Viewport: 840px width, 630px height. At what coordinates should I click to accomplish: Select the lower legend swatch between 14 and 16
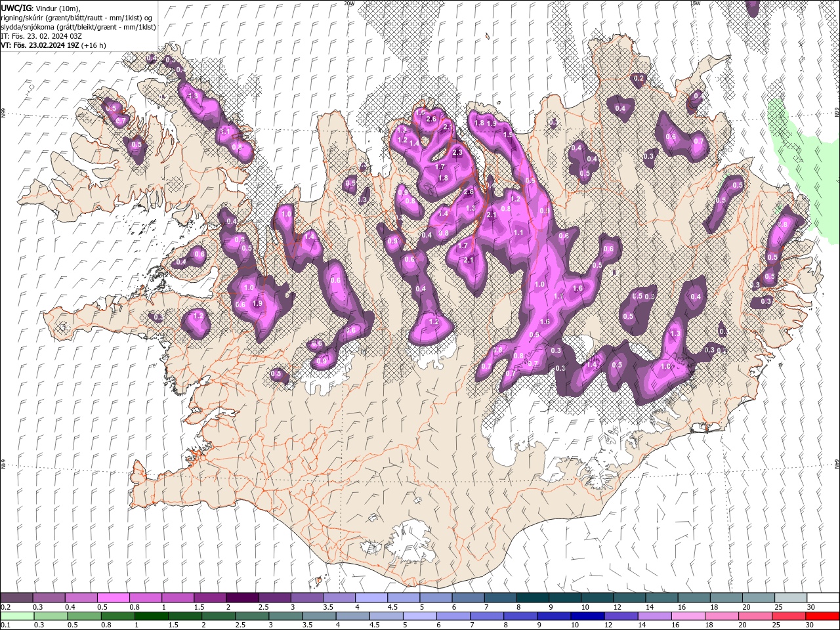[x=654, y=616]
